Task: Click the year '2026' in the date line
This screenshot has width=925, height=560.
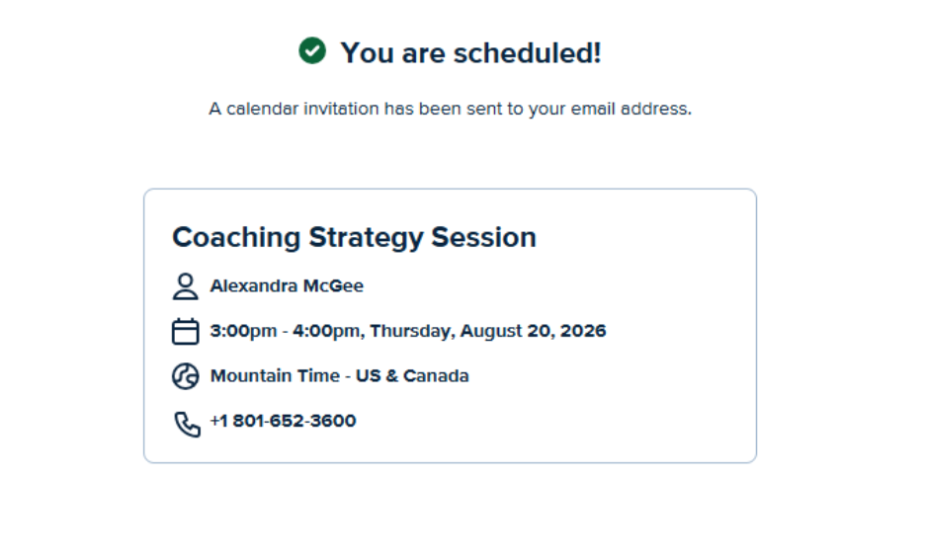Action: point(583,331)
